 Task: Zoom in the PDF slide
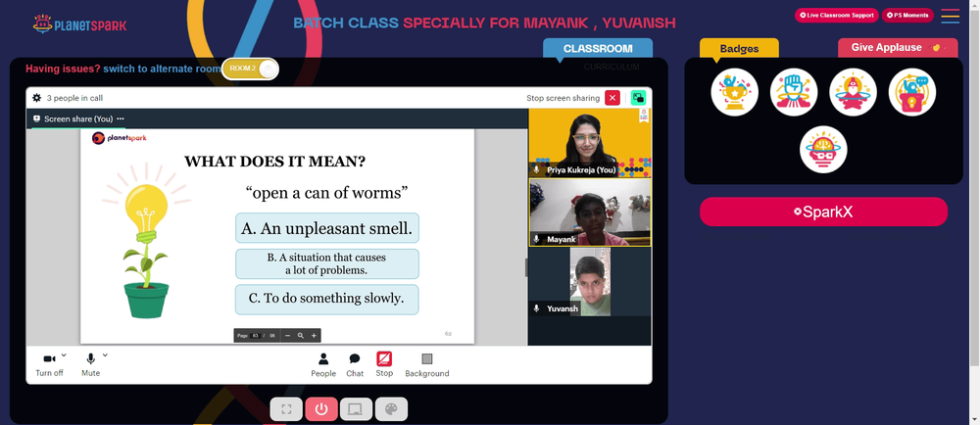pyautogui.click(x=314, y=336)
